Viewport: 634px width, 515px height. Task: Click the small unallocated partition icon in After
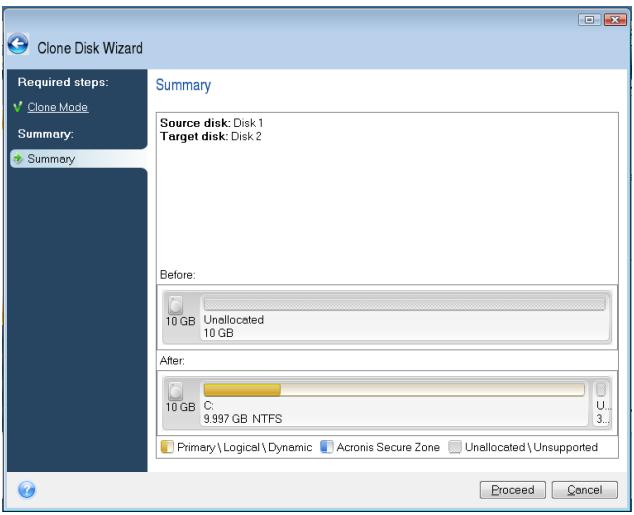click(x=601, y=390)
